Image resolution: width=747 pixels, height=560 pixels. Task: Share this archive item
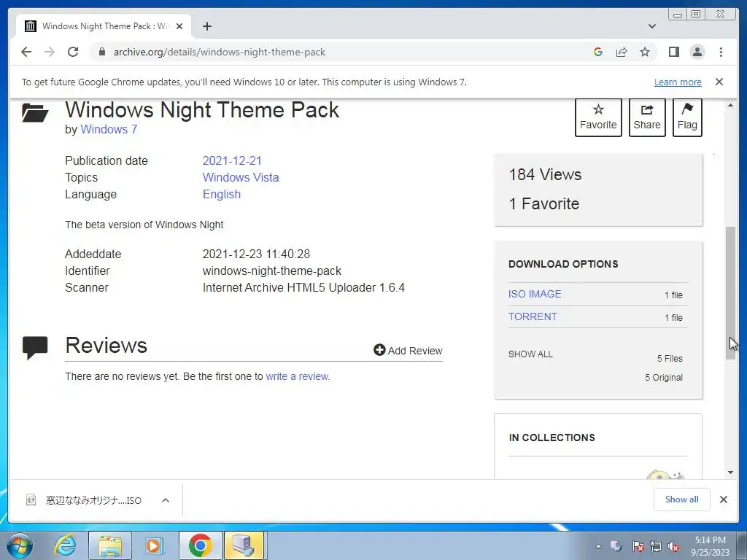click(647, 117)
